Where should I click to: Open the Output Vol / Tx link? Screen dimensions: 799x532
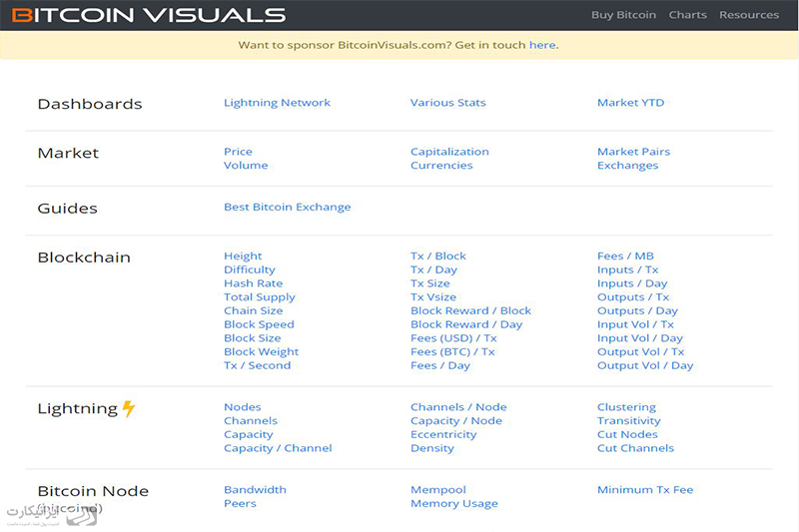[640, 352]
